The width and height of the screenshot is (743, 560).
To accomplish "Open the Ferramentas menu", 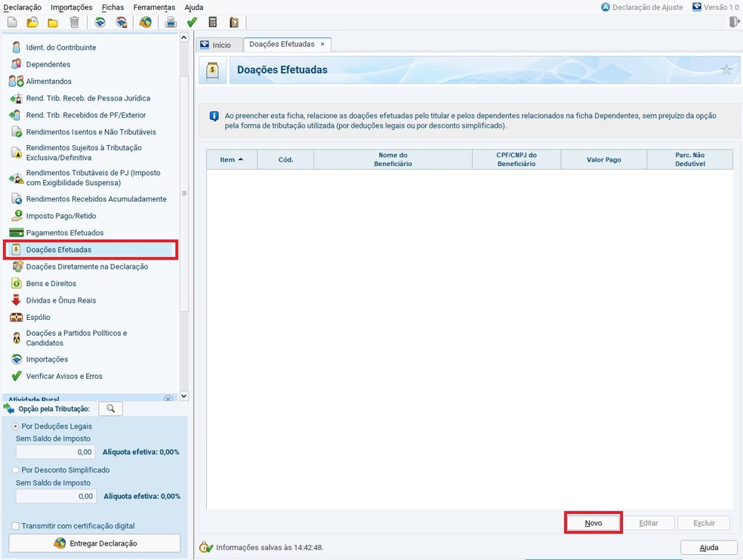I will point(154,7).
